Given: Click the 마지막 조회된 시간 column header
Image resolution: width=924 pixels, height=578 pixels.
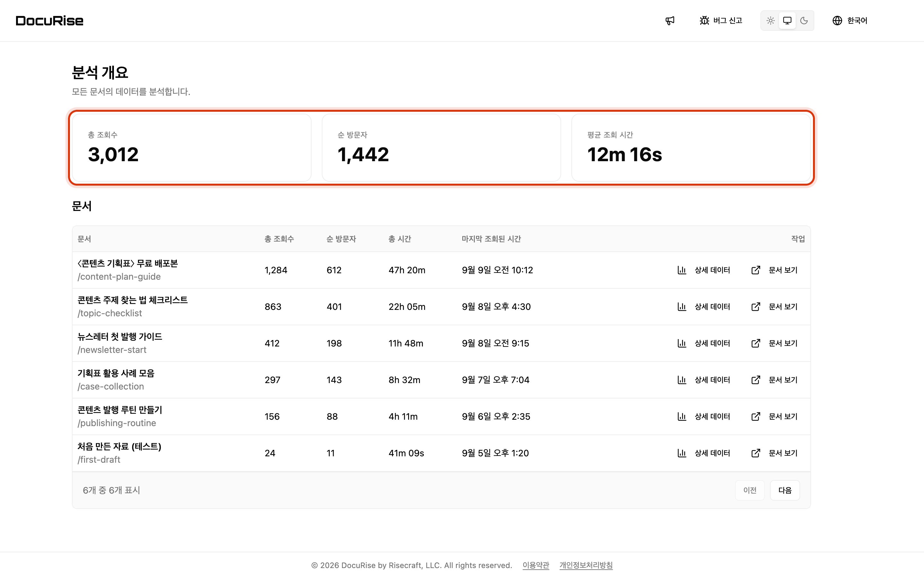Looking at the screenshot, I should (x=492, y=239).
